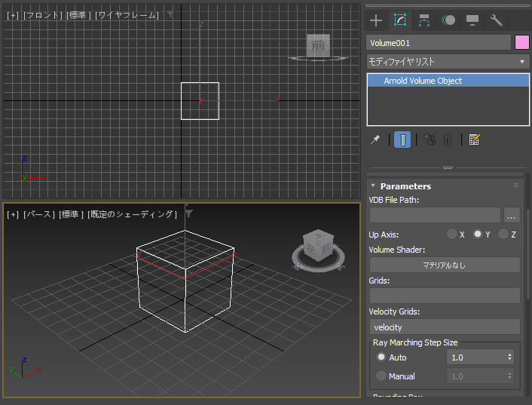This screenshot has width=532, height=405.
Task: Switch to the Hierarchy panel tab
Action: click(x=424, y=20)
